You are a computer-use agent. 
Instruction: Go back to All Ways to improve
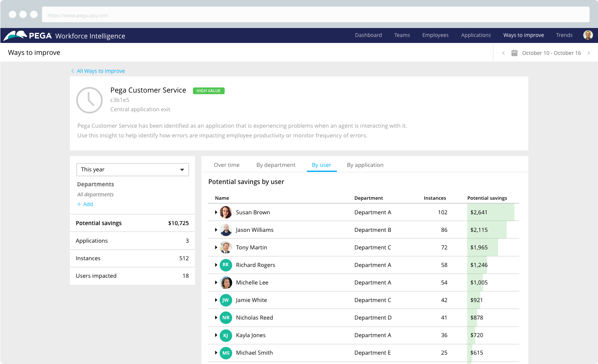pyautogui.click(x=98, y=71)
